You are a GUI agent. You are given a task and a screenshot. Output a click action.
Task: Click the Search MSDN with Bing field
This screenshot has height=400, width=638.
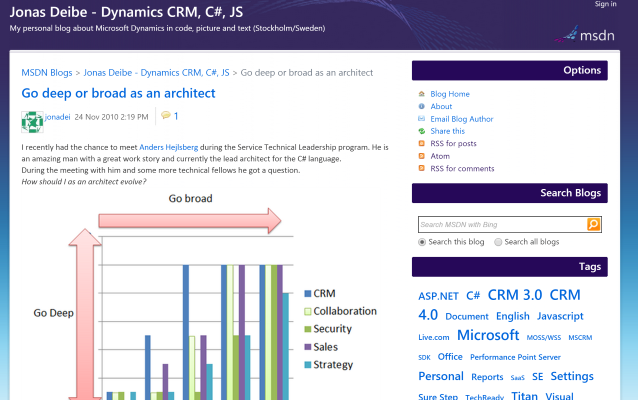502,224
